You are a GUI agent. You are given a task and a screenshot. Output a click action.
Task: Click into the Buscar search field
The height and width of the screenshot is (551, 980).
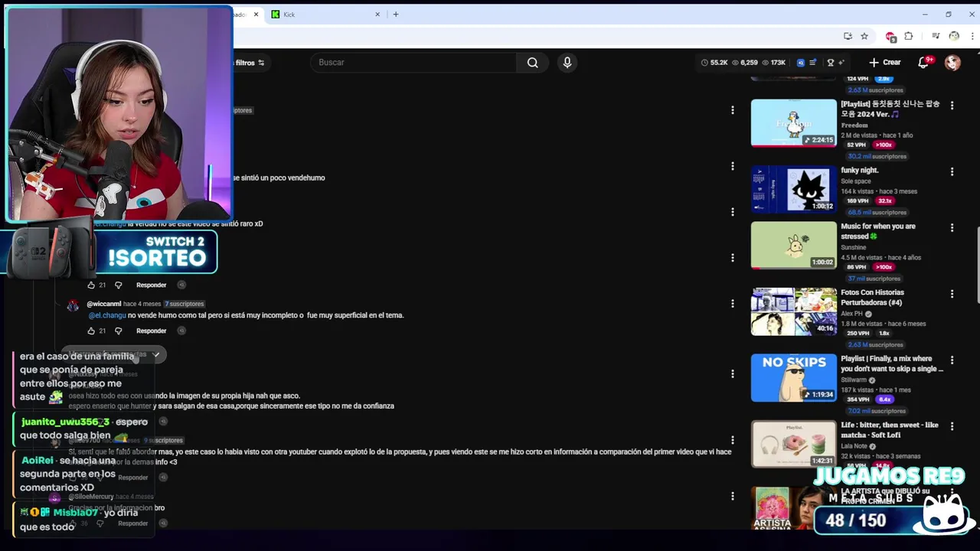pos(413,63)
